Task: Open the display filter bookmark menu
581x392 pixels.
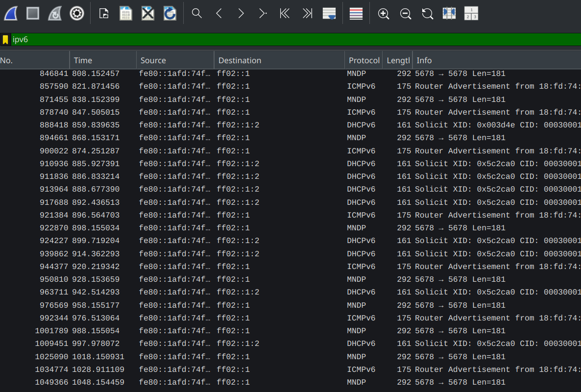Action: (5, 40)
